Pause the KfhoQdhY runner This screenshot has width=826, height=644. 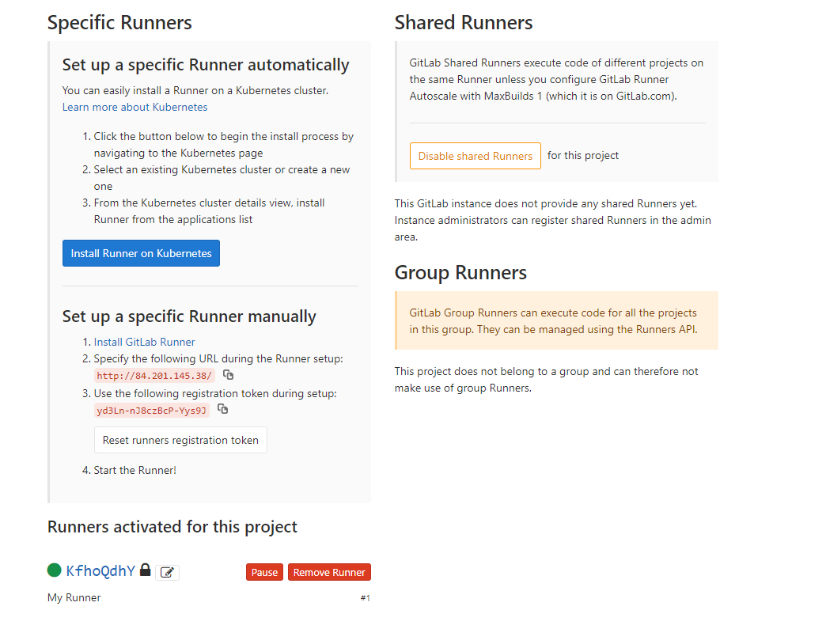click(264, 572)
